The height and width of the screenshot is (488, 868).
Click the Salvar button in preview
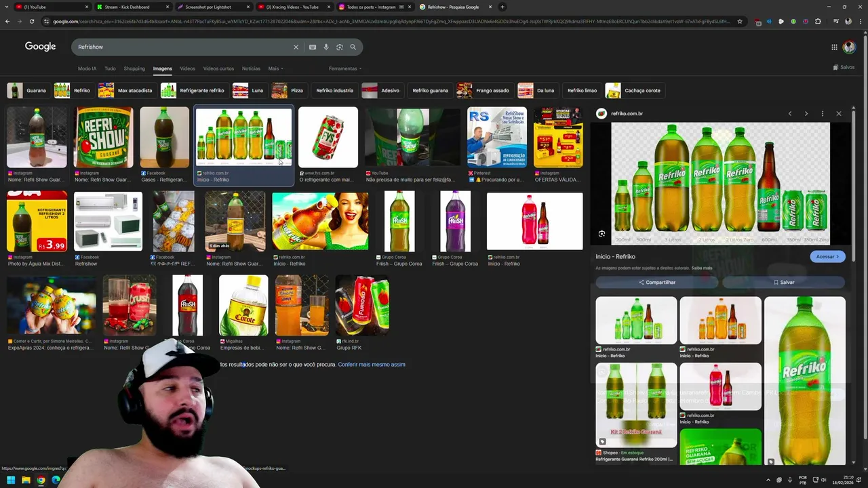[783, 282]
